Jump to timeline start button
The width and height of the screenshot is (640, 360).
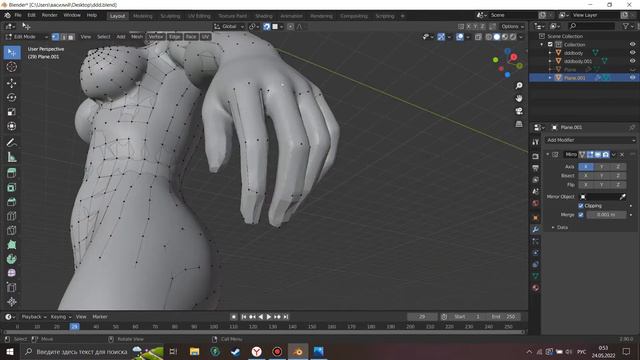tap(244, 317)
